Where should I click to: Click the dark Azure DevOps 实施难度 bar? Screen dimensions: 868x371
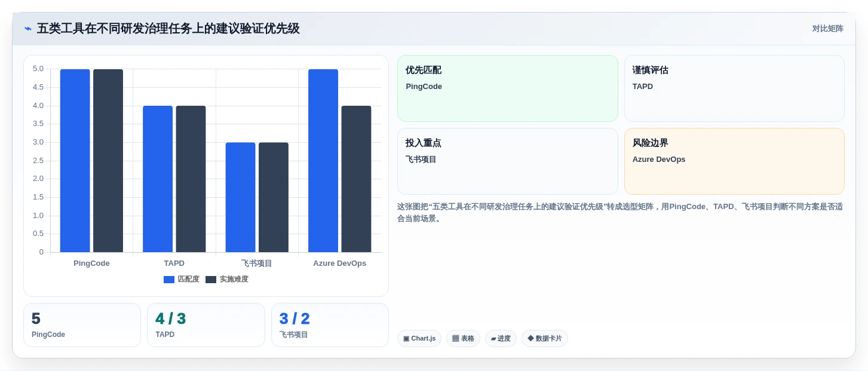point(356,179)
